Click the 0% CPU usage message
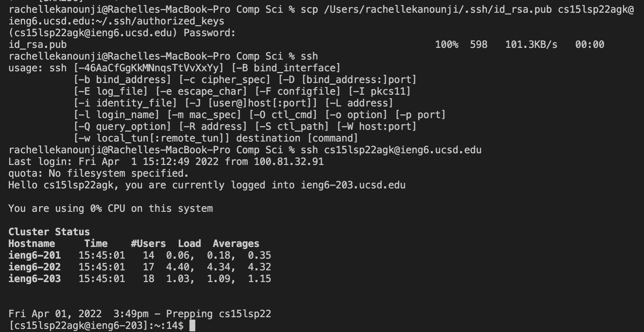 pyautogui.click(x=111, y=208)
